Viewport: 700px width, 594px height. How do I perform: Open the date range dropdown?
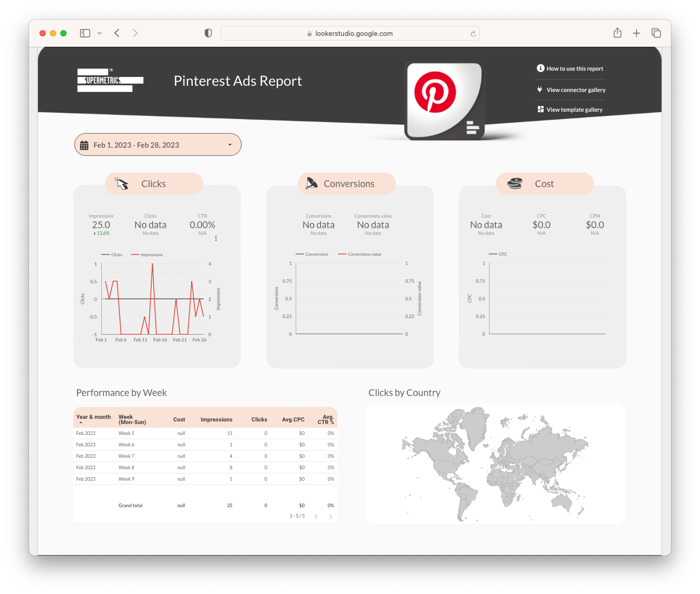(230, 145)
